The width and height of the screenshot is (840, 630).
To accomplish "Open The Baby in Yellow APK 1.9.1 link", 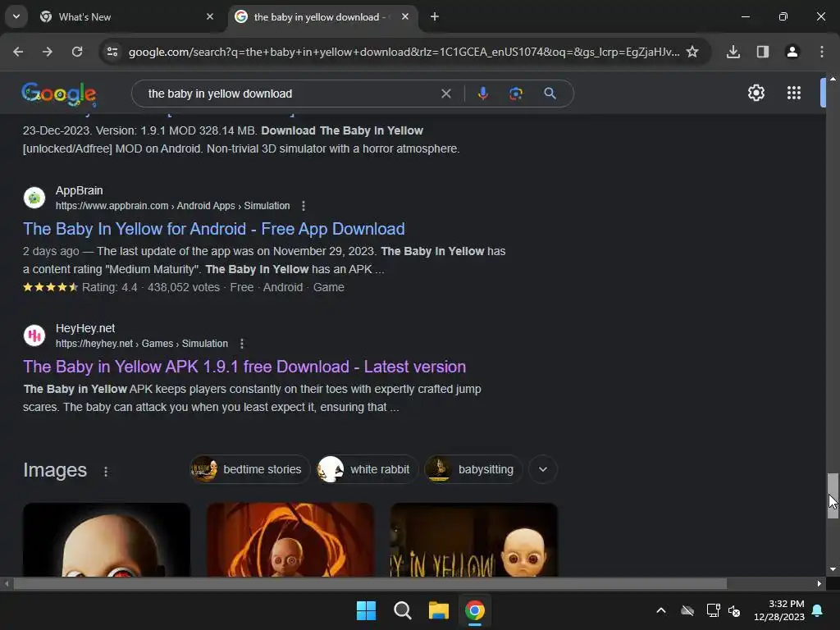I will point(244,367).
